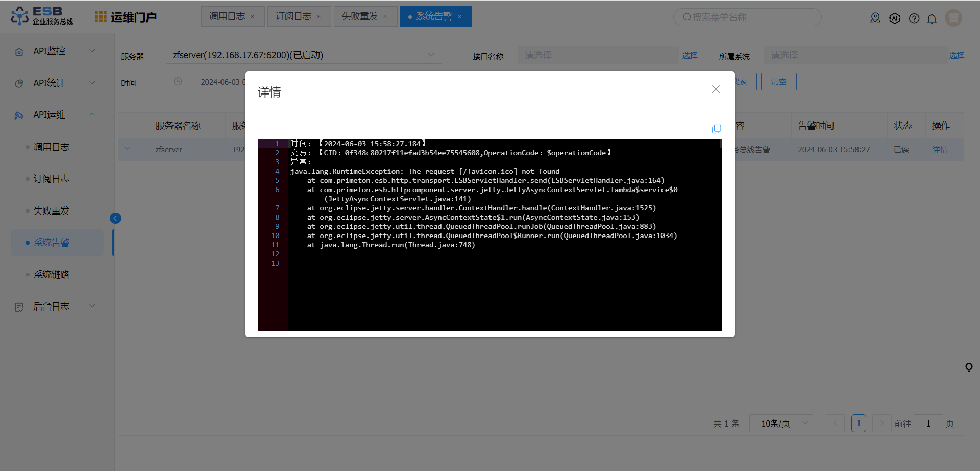Image resolution: width=980 pixels, height=471 pixels.
Task: Switch to the 失败重发 tab
Action: pos(360,16)
